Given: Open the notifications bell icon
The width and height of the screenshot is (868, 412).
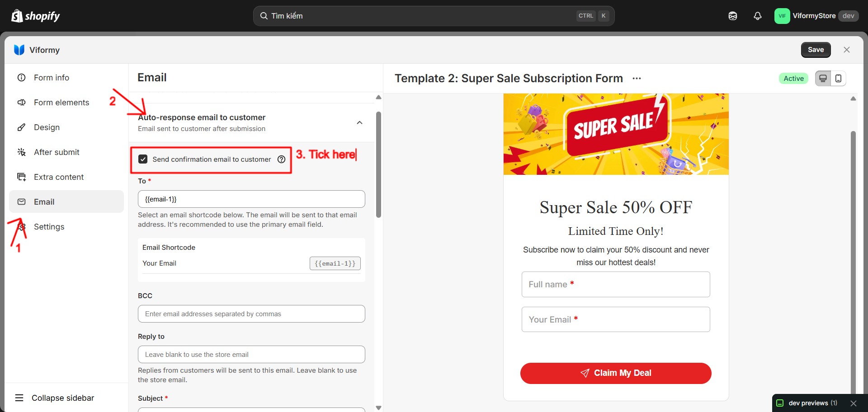Looking at the screenshot, I should [x=758, y=16].
